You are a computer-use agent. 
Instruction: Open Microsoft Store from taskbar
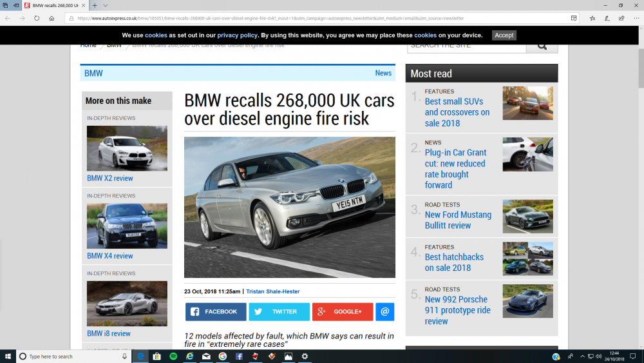tap(157, 357)
